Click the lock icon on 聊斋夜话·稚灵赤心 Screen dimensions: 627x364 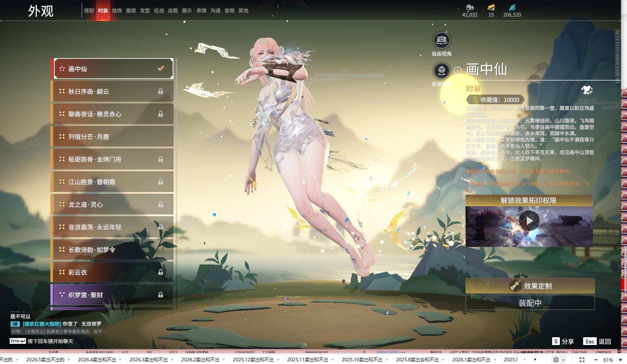(161, 114)
